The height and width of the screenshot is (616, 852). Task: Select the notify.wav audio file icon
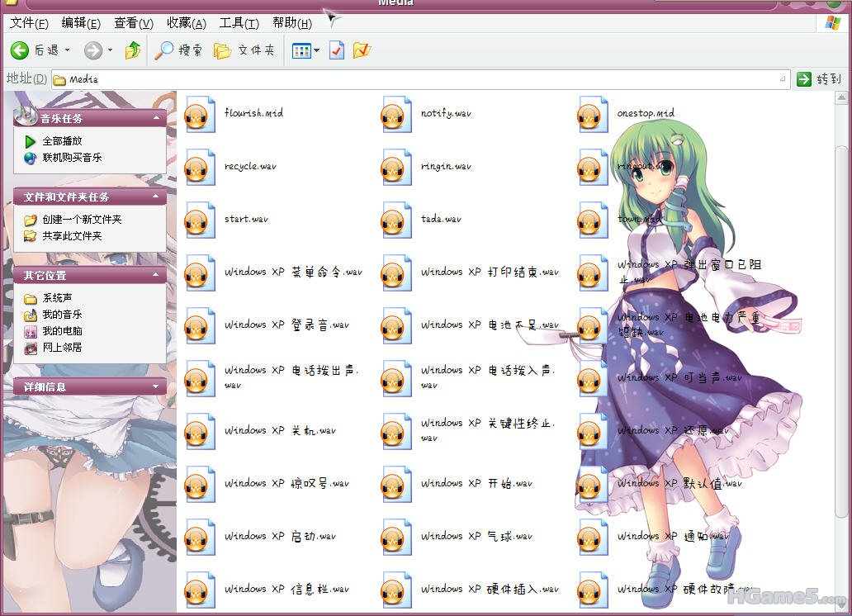(396, 114)
